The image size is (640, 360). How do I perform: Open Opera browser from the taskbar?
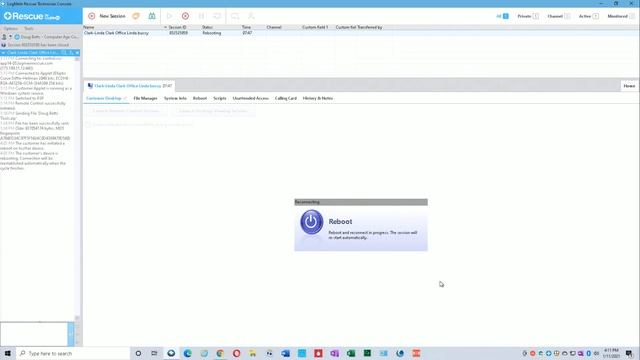coord(236,353)
